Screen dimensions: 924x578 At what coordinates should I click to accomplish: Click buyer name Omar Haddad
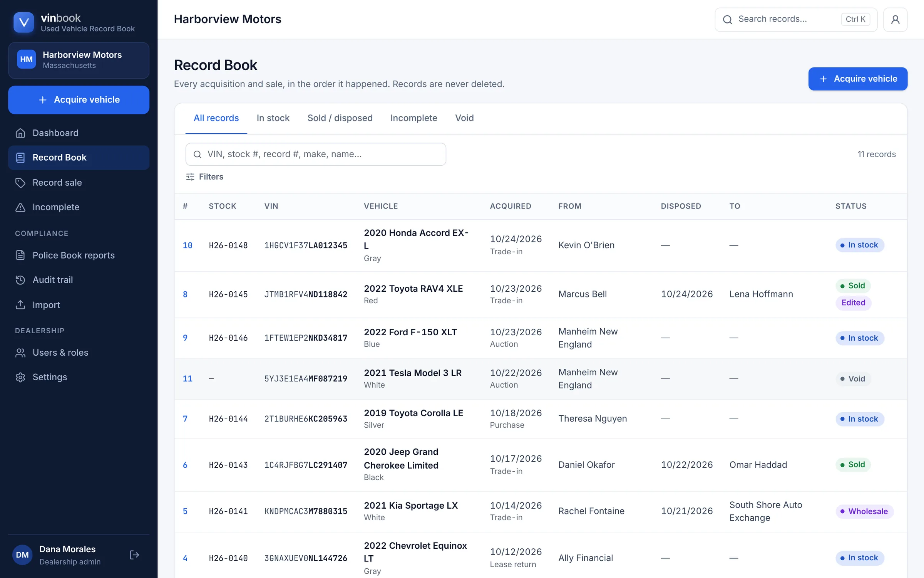pos(758,465)
